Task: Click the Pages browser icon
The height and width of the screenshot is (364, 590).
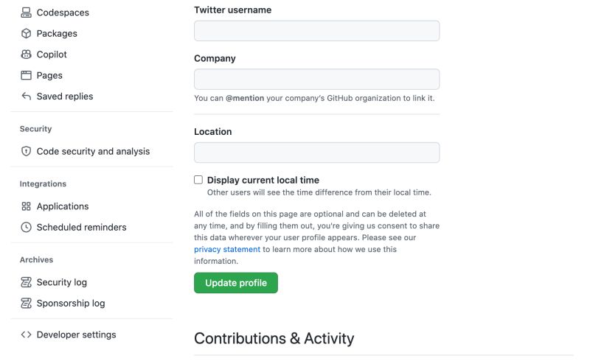Action: click(x=26, y=75)
